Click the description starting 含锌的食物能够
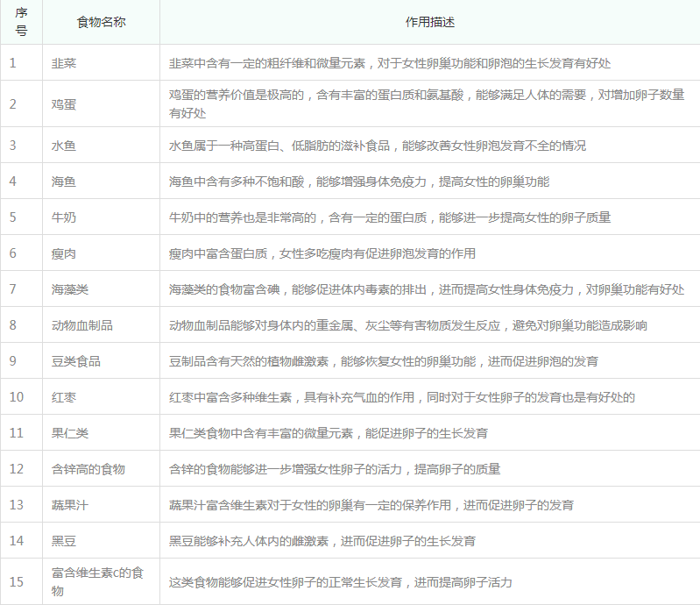The image size is (700, 605). [335, 469]
